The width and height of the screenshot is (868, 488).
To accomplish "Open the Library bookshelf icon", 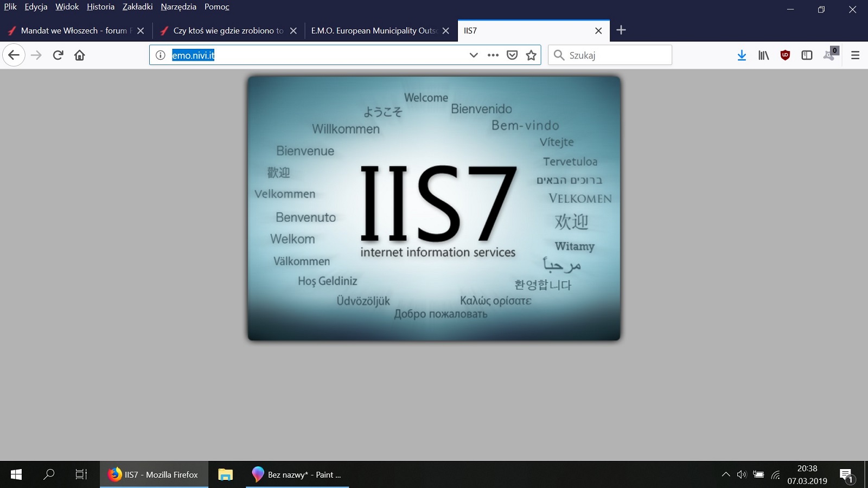I will (x=763, y=55).
